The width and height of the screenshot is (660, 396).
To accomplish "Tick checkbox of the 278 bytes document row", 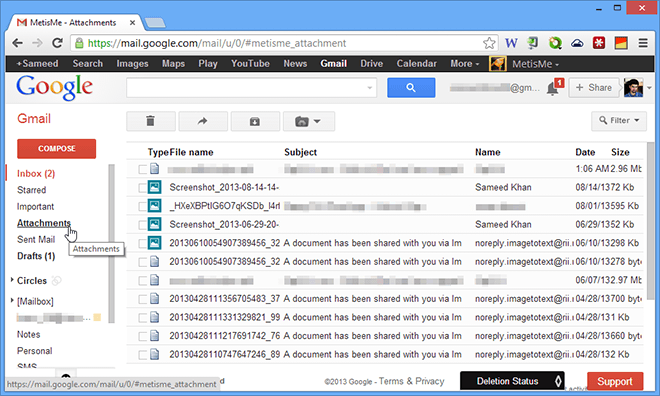I will tap(143, 262).
